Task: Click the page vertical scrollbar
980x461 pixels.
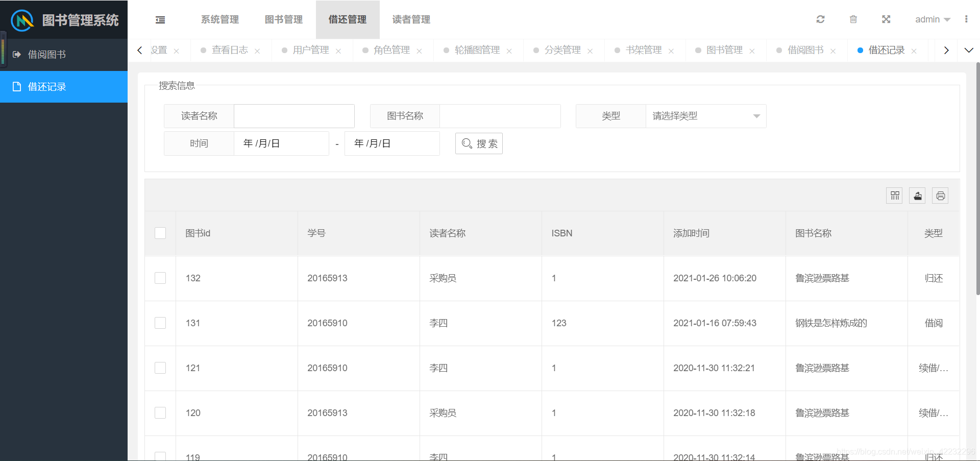Action: tap(977, 179)
